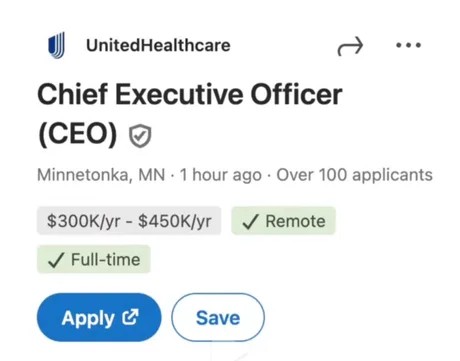460x361 pixels.
Task: Click the Over 100 applicants text
Action: click(x=355, y=175)
